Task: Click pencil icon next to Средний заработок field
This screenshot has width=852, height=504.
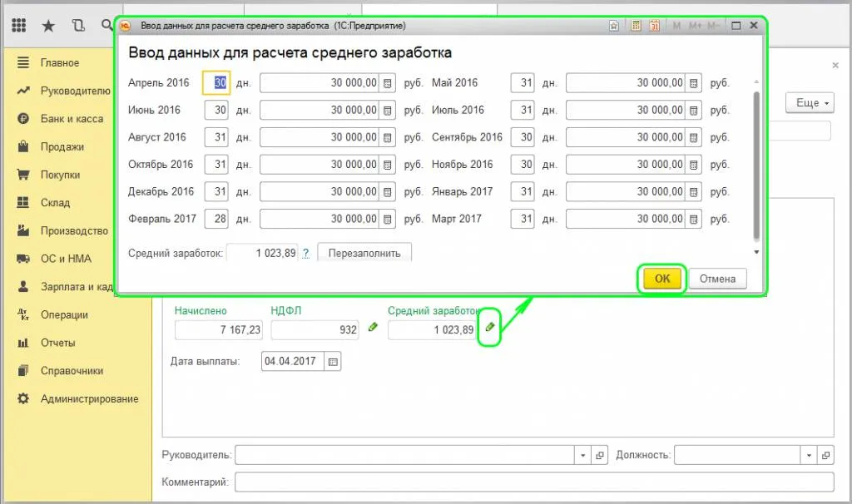Action: coord(489,327)
